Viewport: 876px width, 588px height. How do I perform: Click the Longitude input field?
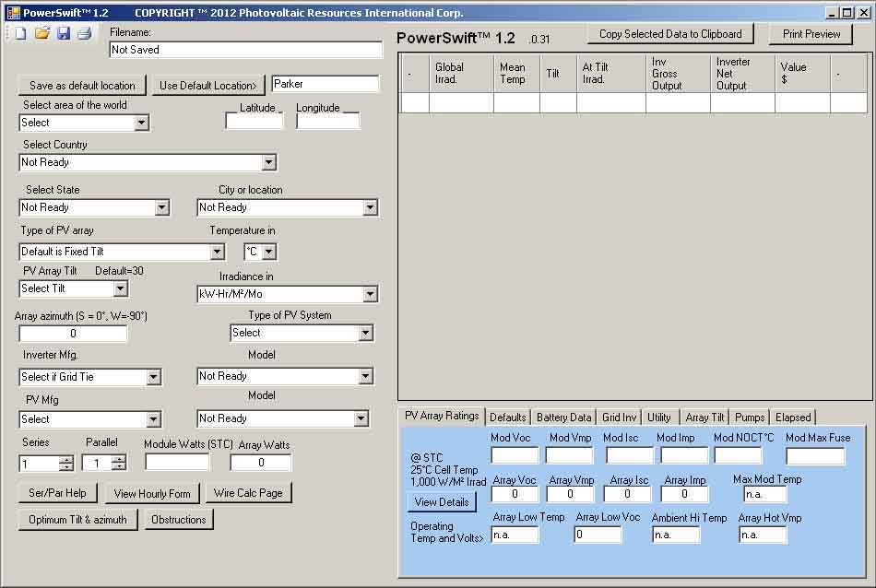click(x=328, y=121)
